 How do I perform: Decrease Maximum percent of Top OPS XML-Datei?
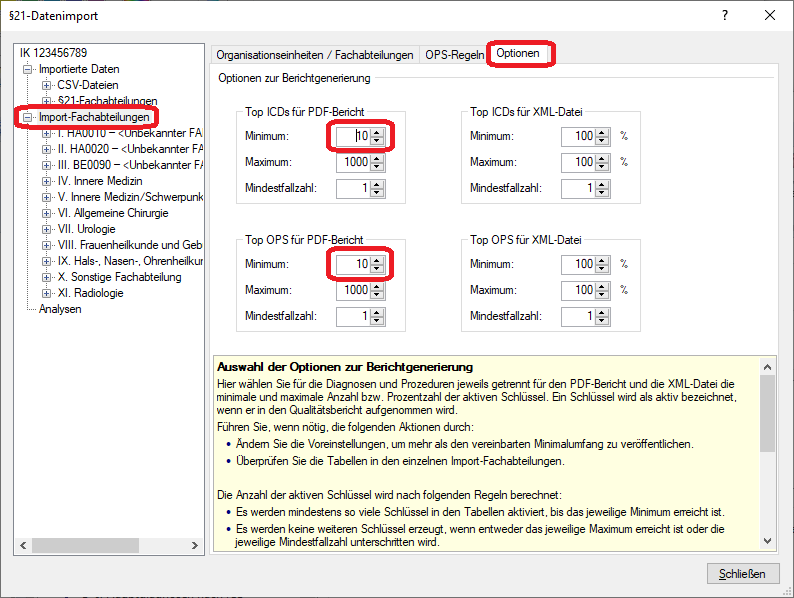pos(602,295)
